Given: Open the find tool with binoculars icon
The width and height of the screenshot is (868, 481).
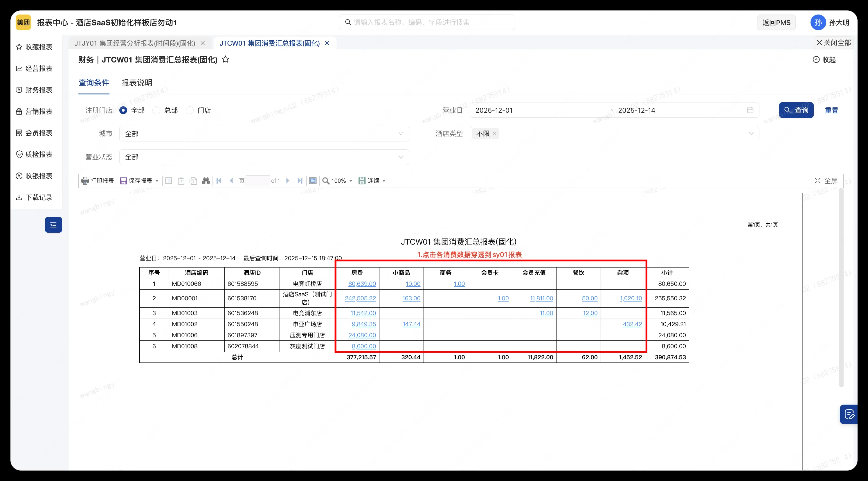Looking at the screenshot, I should (x=206, y=181).
